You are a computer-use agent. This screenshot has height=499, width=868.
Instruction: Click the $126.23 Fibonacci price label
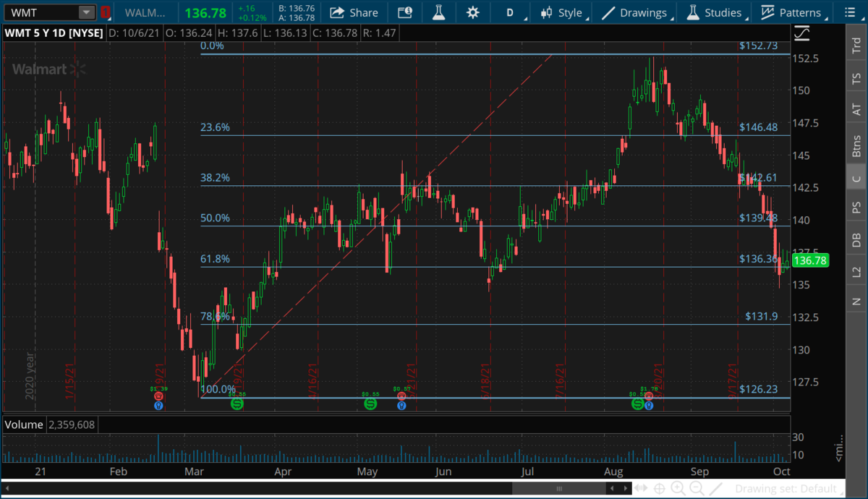759,389
